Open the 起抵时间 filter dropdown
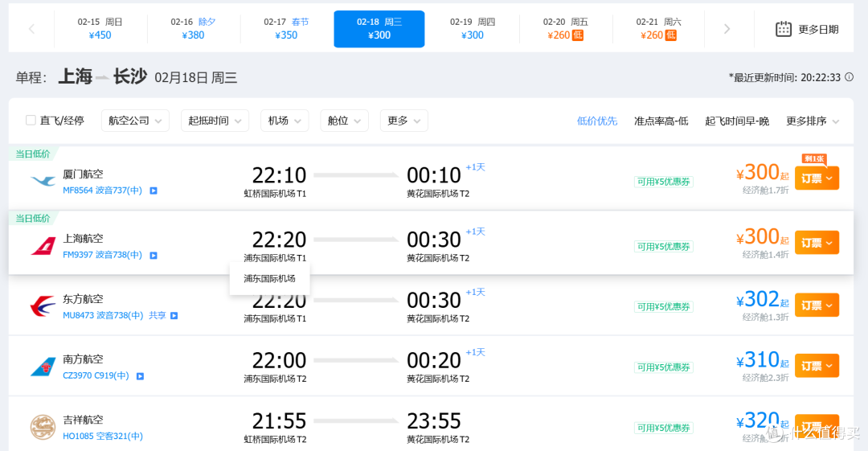The image size is (868, 451). point(215,121)
